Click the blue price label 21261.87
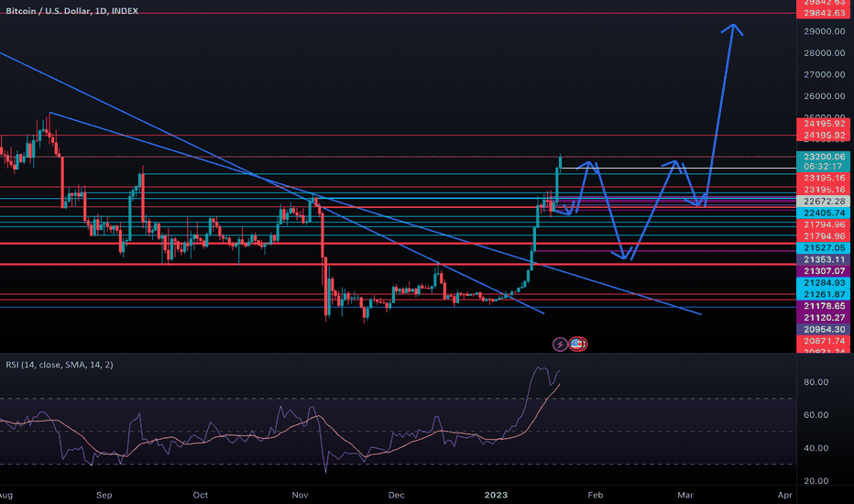Viewport: 854px width, 504px height. (x=824, y=294)
